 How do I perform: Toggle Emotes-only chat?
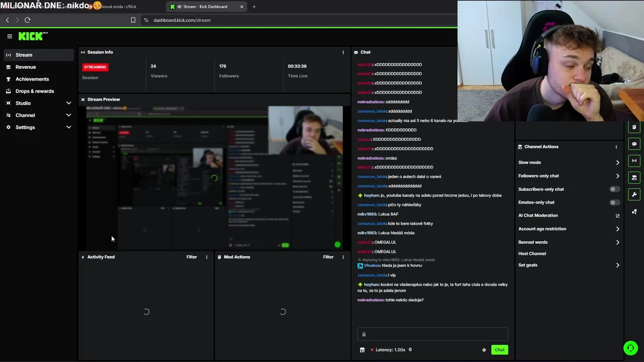click(x=614, y=202)
